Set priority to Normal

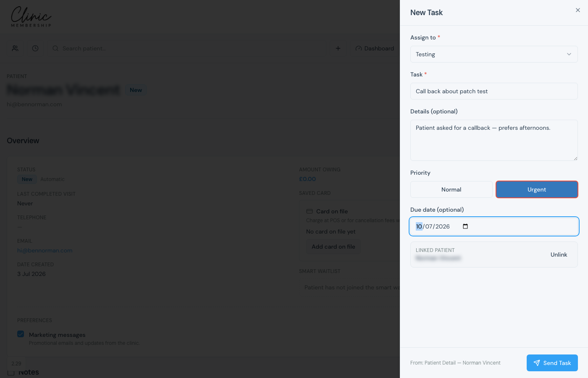(x=451, y=189)
